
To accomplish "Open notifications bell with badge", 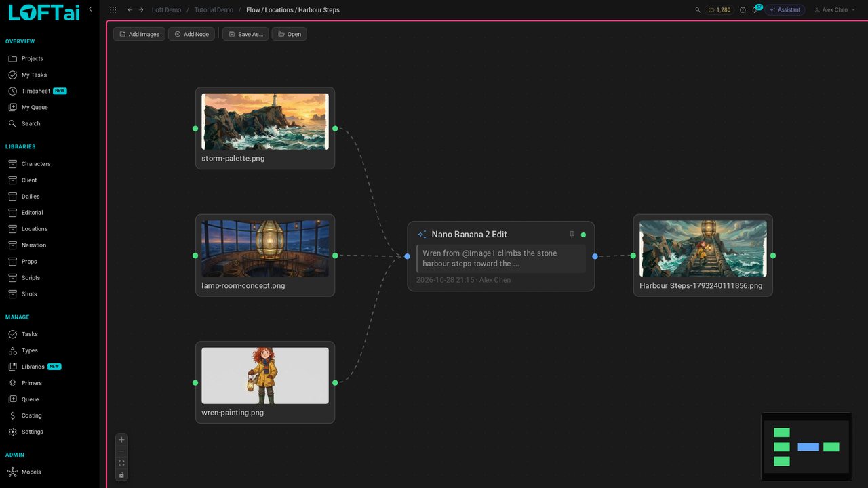I will pyautogui.click(x=755, y=9).
